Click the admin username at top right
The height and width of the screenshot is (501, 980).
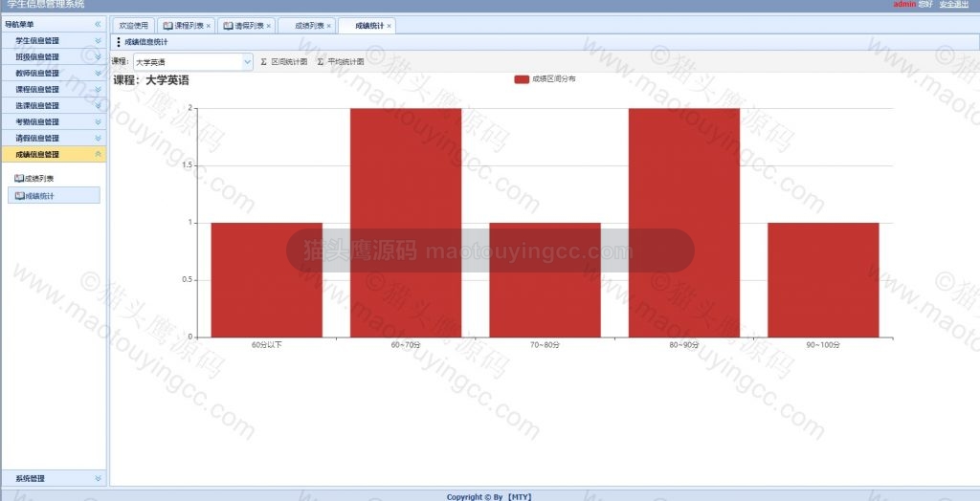coord(904,5)
